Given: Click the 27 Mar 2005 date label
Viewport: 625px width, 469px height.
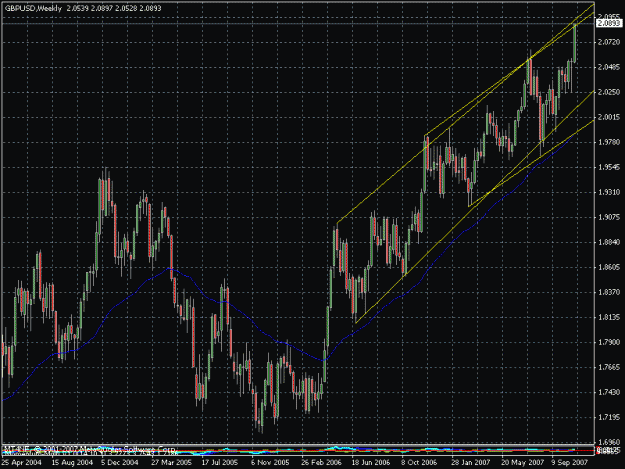Looking at the screenshot, I should click(x=171, y=463).
